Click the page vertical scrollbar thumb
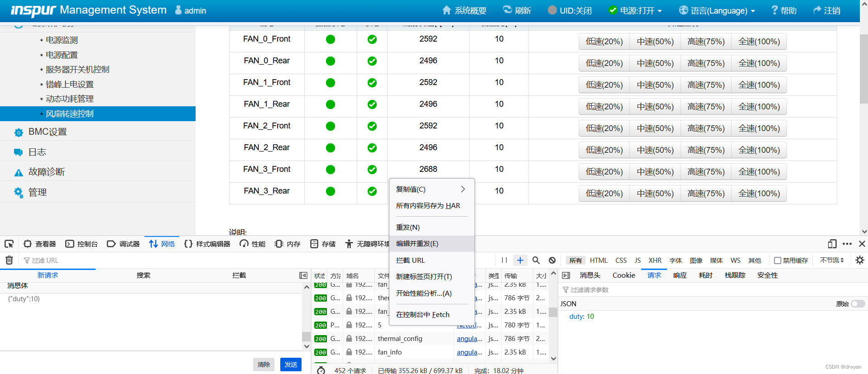868x374 pixels. [863, 68]
